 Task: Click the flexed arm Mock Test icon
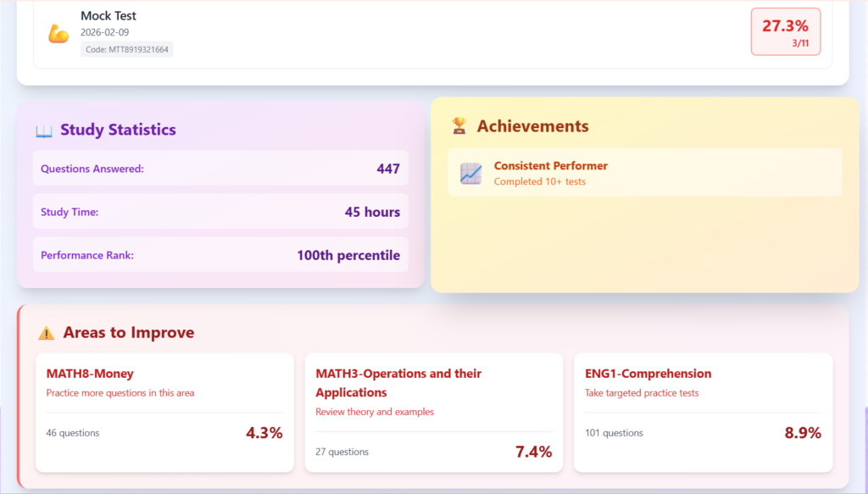pyautogui.click(x=58, y=34)
